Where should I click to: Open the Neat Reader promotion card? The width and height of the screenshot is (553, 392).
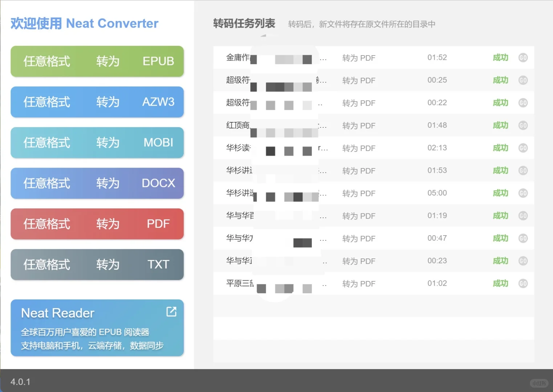pos(97,328)
